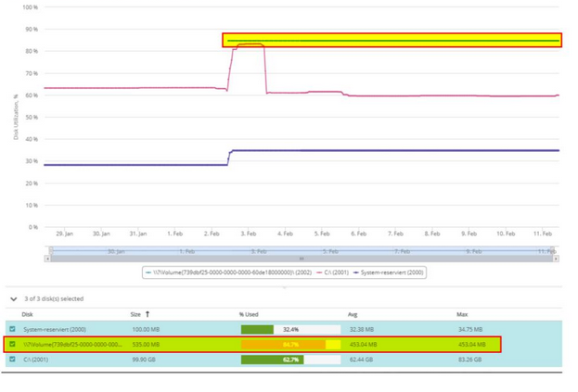The image size is (578, 392).
Task: Toggle the C:\ (2001) legend entry
Action: (333, 272)
